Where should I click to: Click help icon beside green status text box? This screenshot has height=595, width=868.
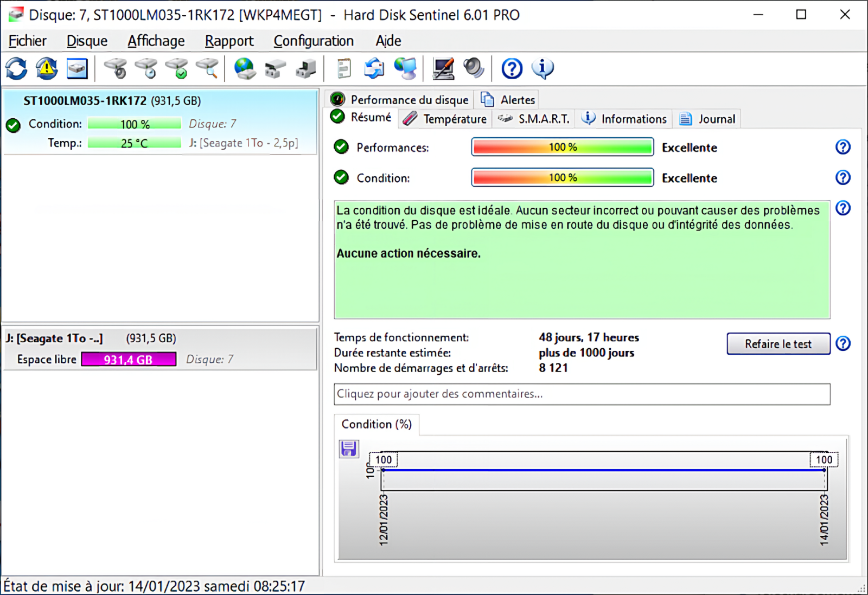coord(843,208)
